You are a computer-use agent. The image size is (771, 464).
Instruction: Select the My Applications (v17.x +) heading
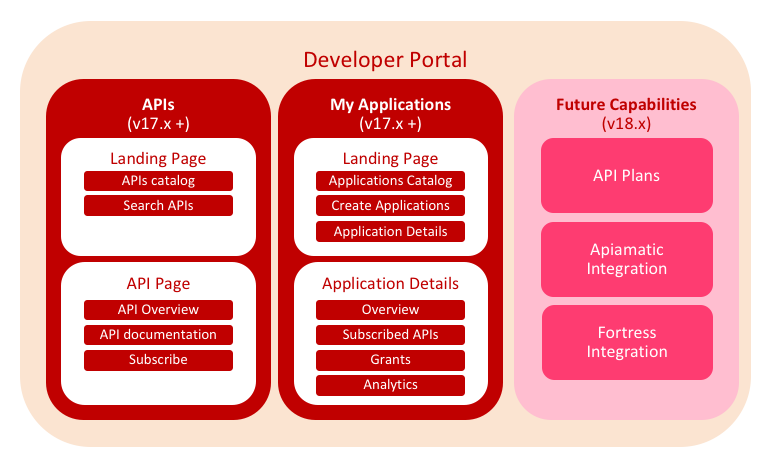point(390,114)
